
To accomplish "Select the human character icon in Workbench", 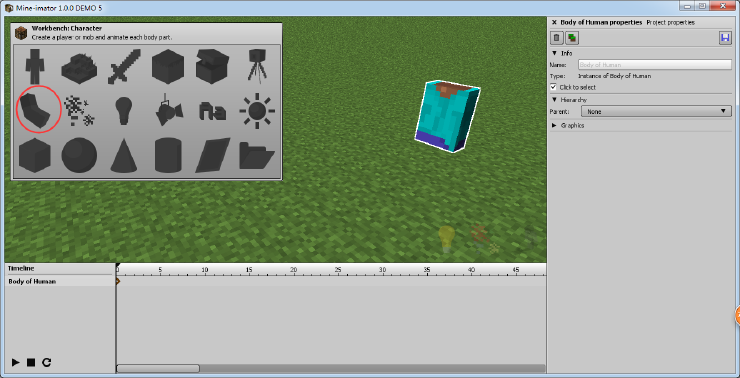I will [35, 66].
